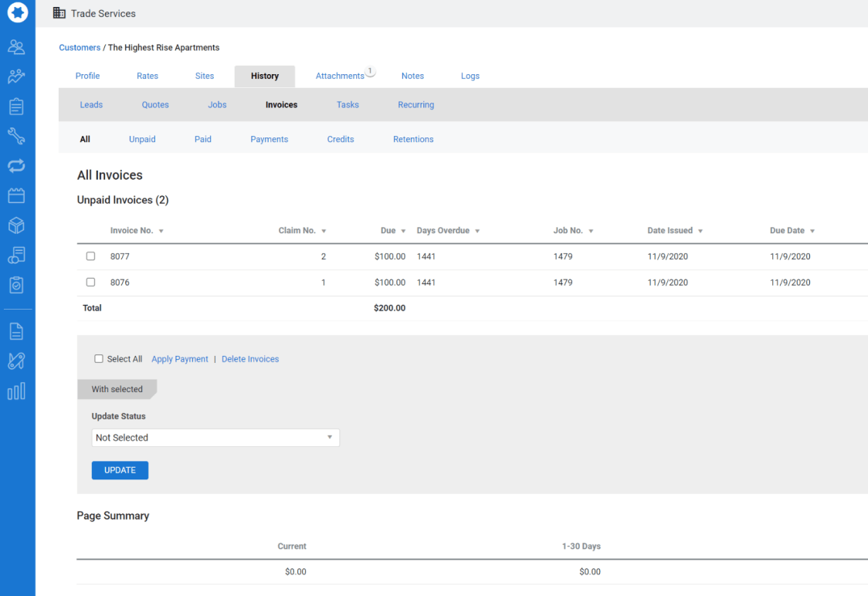Switch to the Attachments tab
868x596 pixels.
(340, 76)
